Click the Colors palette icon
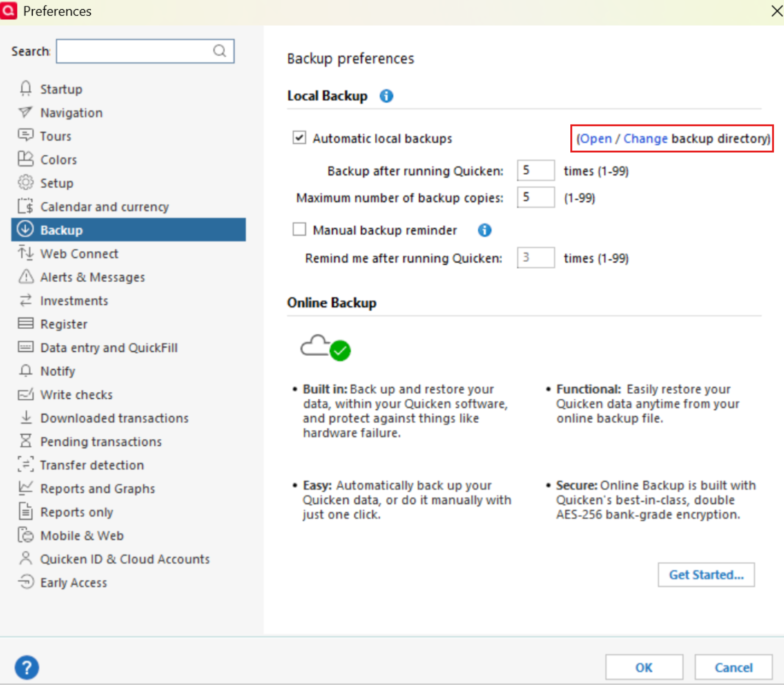 [x=25, y=159]
